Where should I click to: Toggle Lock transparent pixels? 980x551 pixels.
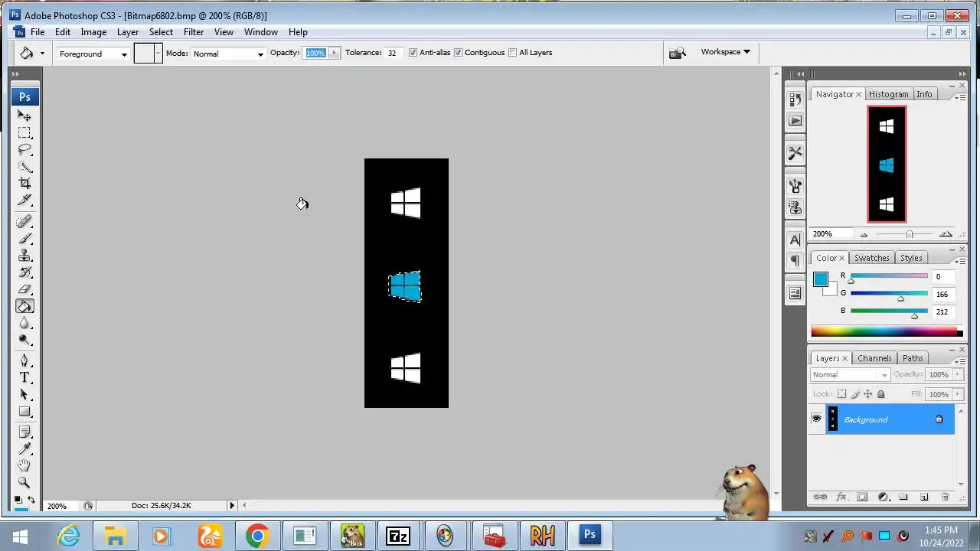tap(841, 394)
